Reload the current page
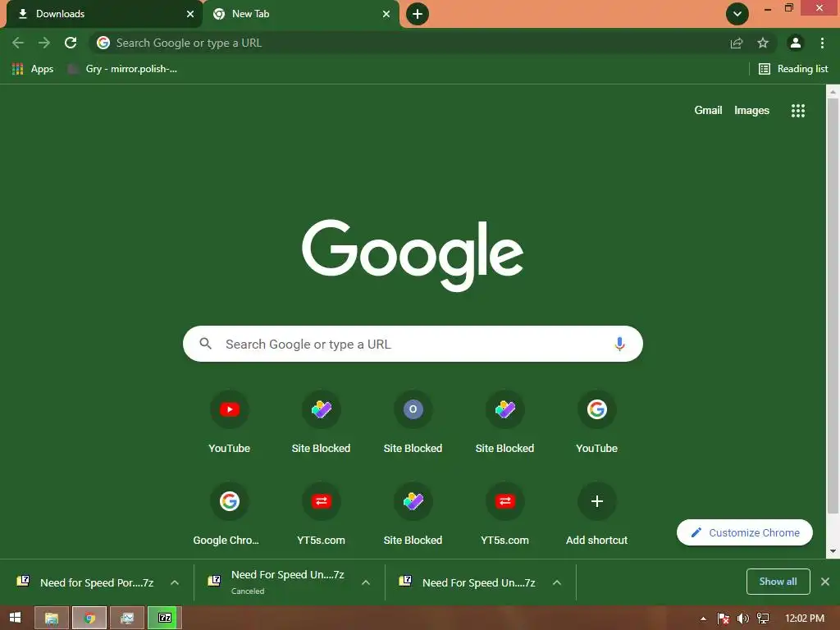The image size is (840, 630). (71, 43)
